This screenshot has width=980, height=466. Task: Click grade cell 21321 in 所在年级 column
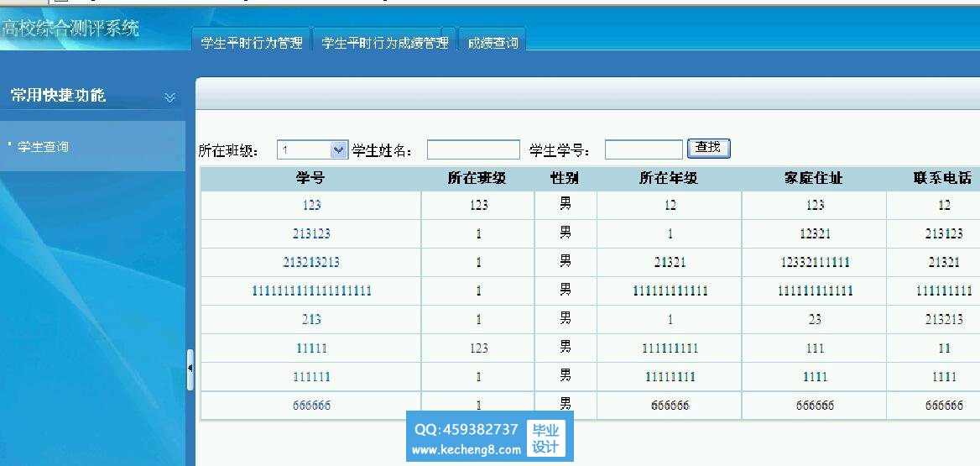[x=670, y=263]
